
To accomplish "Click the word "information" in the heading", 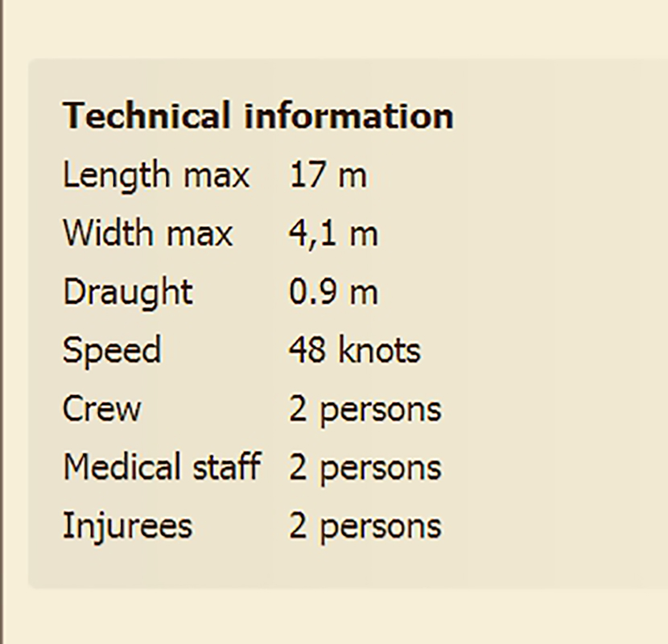I will coord(348,116).
